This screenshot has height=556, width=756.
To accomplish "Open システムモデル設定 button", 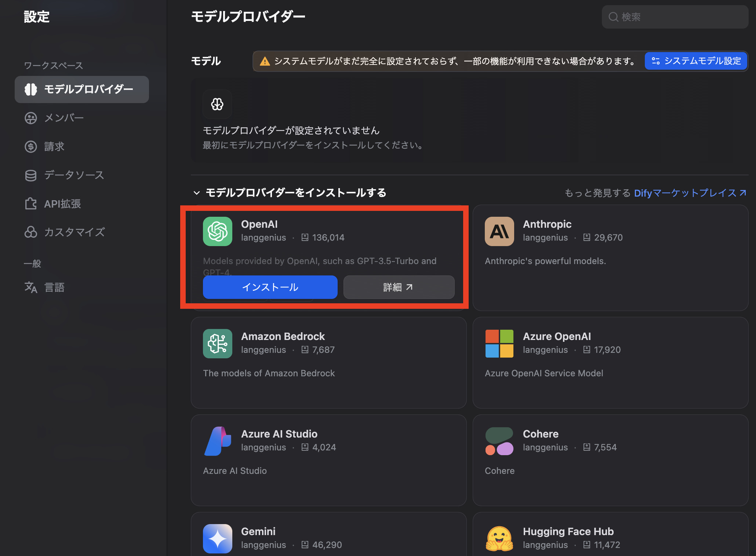I will point(696,61).
